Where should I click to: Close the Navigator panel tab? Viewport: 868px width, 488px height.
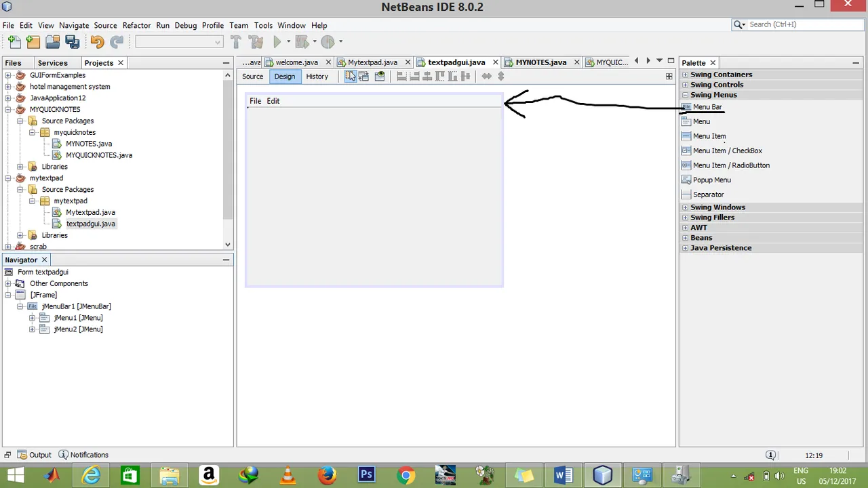(x=44, y=260)
